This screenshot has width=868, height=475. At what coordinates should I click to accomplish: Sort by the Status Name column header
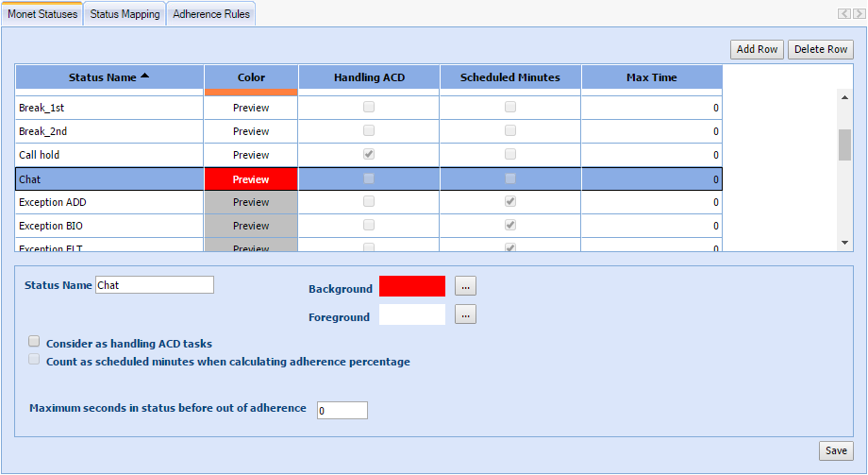click(108, 77)
